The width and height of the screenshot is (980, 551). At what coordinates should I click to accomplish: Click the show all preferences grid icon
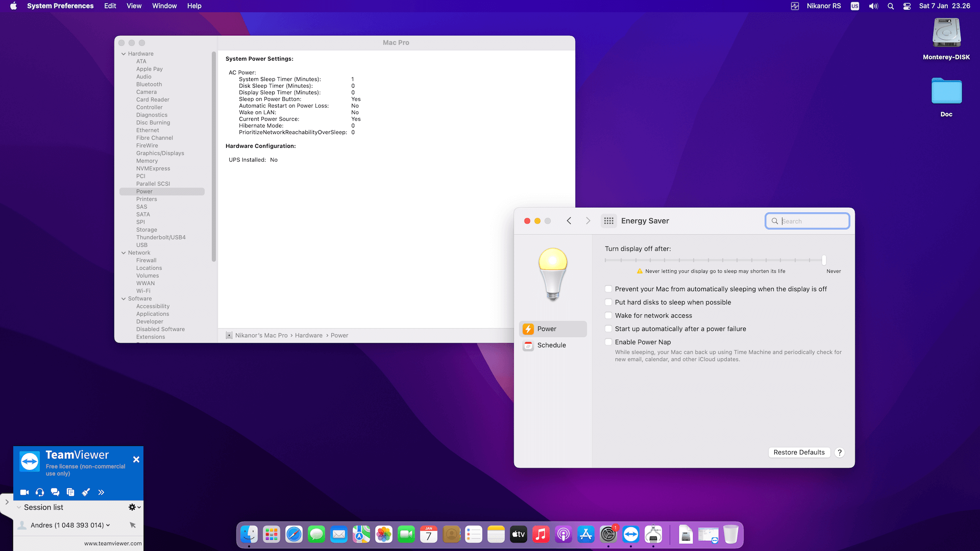[x=608, y=221]
